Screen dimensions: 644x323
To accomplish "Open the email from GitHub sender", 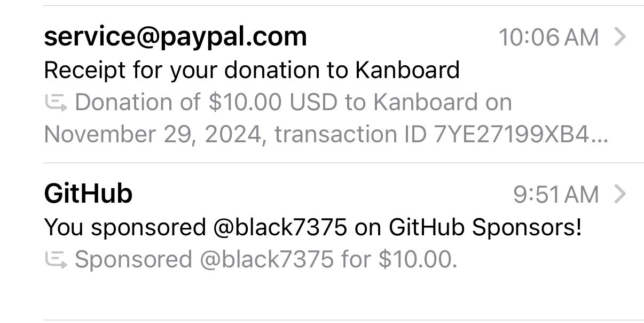I will 88,194.
